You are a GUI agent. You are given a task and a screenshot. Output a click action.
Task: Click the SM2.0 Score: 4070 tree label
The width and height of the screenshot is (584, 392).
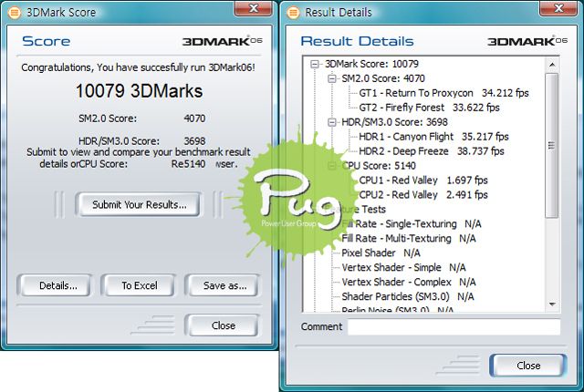(383, 78)
